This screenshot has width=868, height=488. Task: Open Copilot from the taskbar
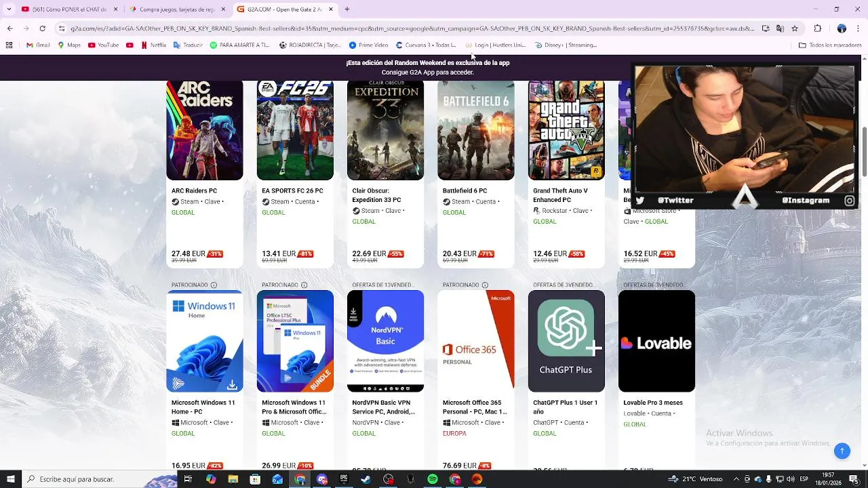(x=210, y=479)
